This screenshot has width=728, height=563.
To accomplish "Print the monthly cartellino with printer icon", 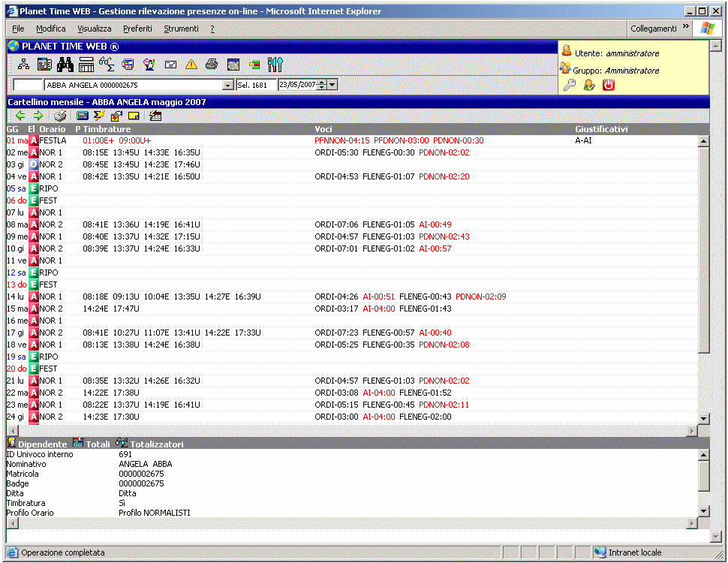I will [x=60, y=116].
